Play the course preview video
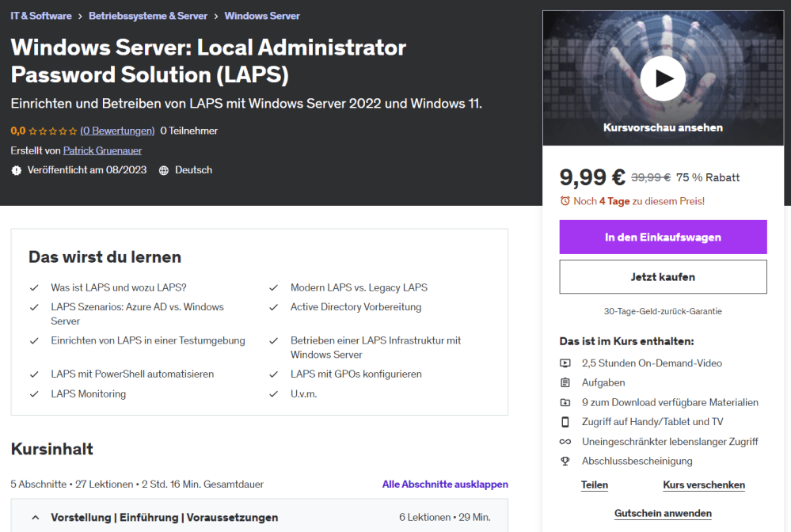Screen dimensions: 791x532 [663, 78]
